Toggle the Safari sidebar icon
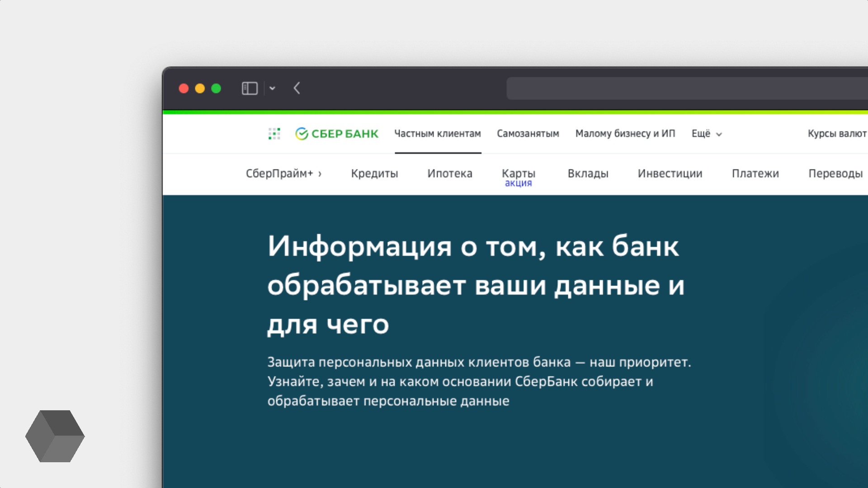Screen dimensions: 868x488 250,88
